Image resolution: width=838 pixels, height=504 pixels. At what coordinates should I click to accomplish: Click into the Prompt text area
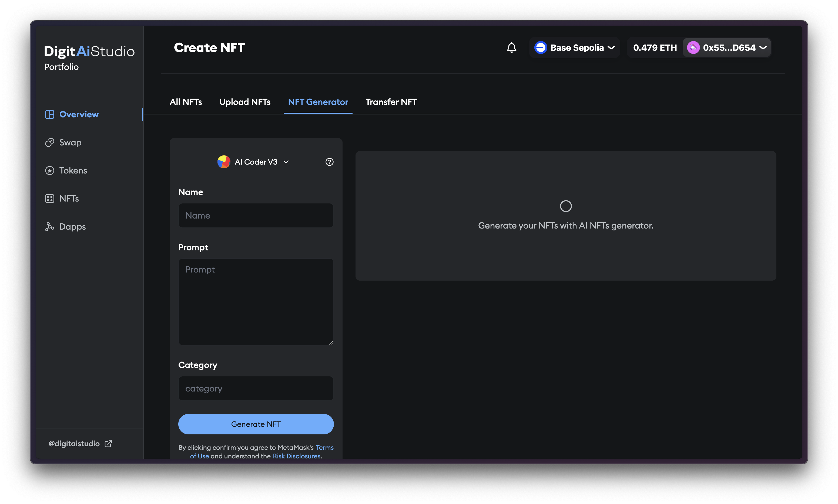click(256, 302)
